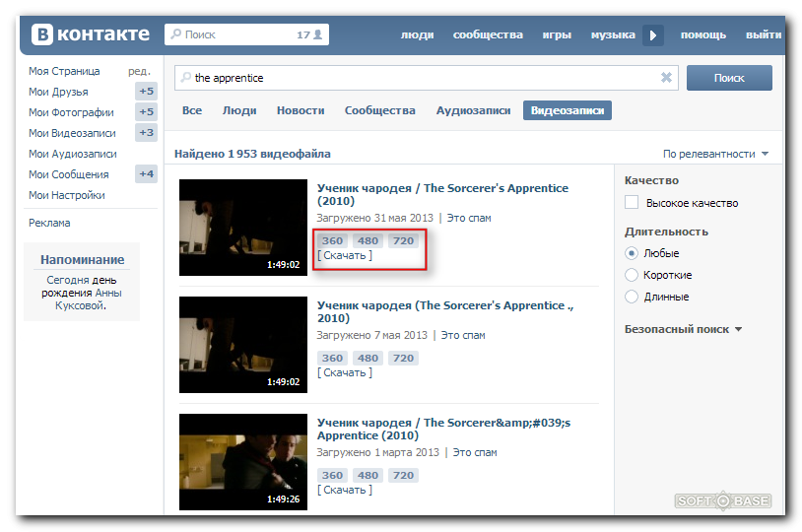The height and width of the screenshot is (532, 802).
Task: Click the music play button in header
Action: point(653,35)
